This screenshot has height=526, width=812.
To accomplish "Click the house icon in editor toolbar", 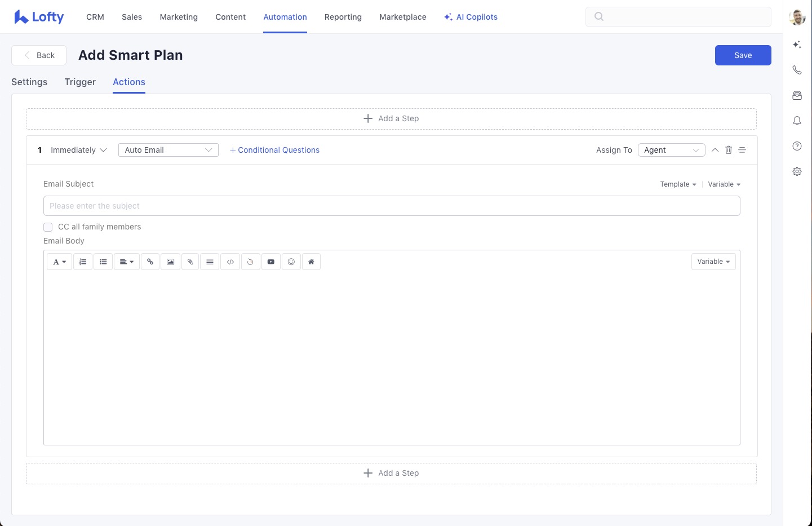I will (311, 262).
